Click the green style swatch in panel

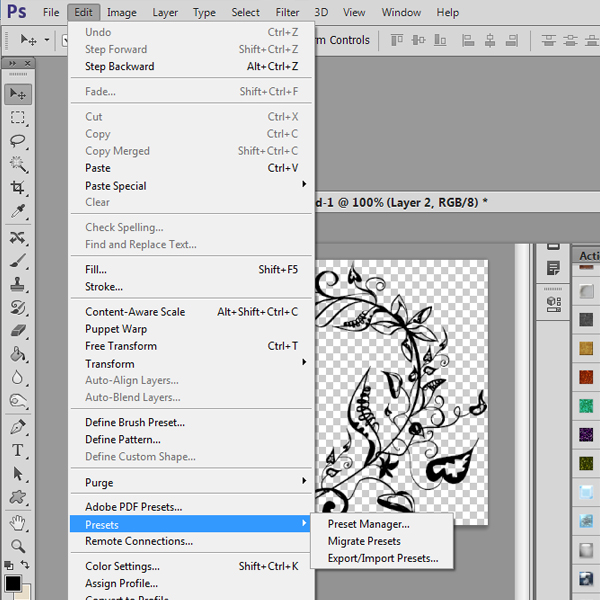586,406
